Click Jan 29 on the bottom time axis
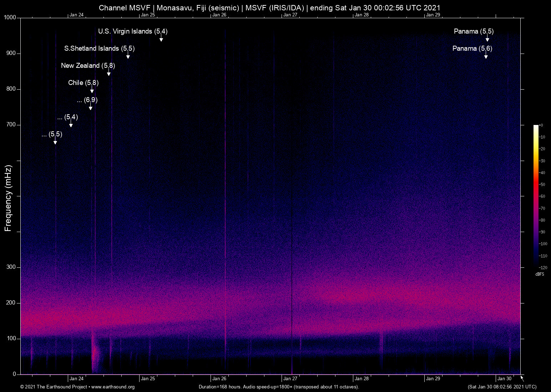The height and width of the screenshot is (392, 551). tap(433, 379)
